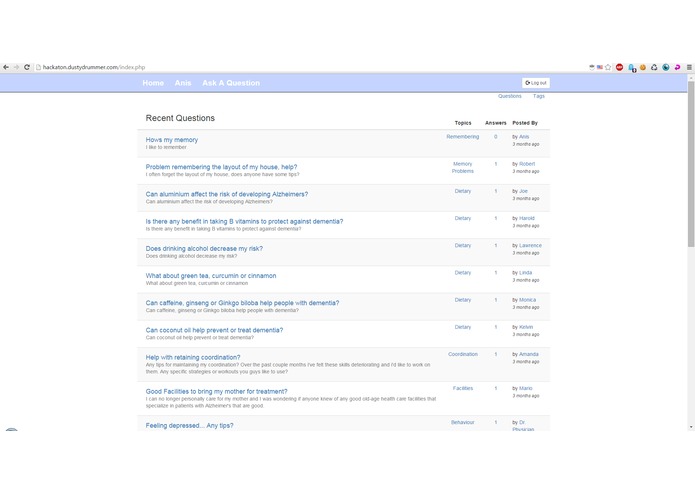Click the 'Answers' column header
Viewport: 695px width, 494px height.
(x=496, y=123)
